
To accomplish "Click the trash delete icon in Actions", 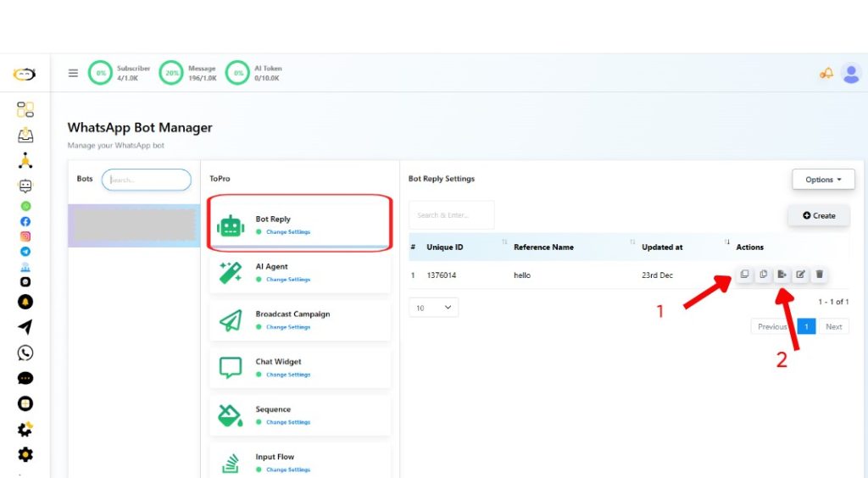I will [819, 275].
